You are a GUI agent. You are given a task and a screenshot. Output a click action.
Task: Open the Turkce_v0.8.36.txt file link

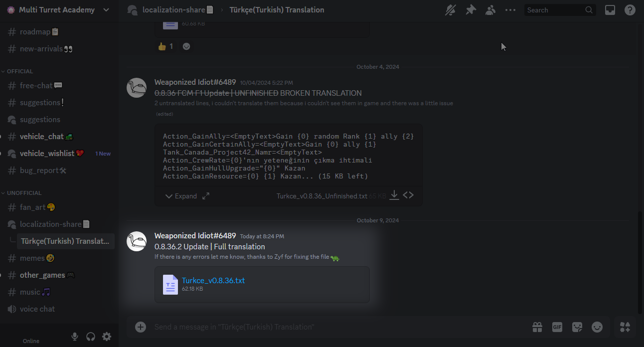click(213, 280)
